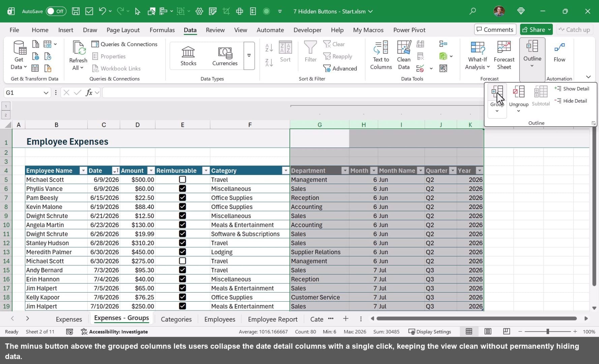Open Quarter column filter dropdown
Viewport: 599px width, 364px height.
click(453, 171)
